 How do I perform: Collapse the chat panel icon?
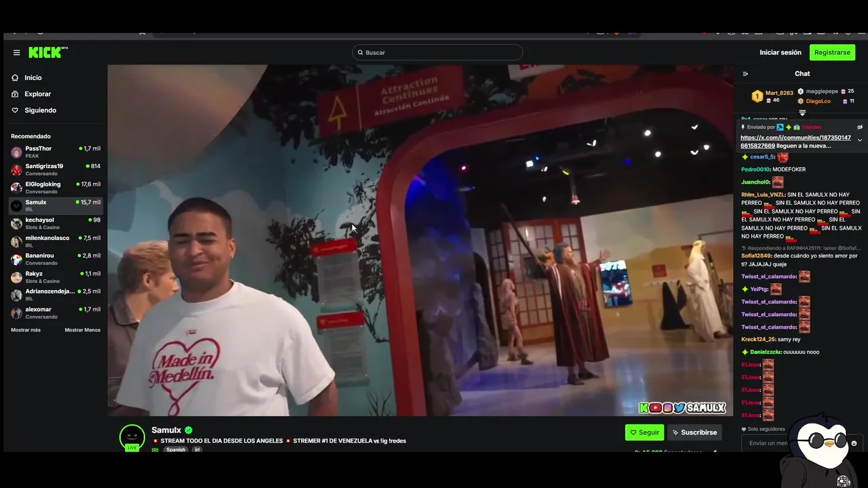[745, 74]
